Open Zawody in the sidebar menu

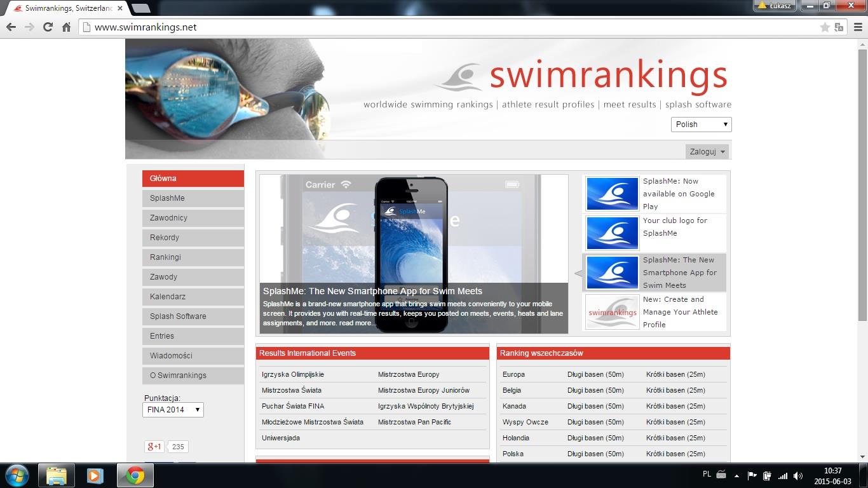pyautogui.click(x=193, y=277)
